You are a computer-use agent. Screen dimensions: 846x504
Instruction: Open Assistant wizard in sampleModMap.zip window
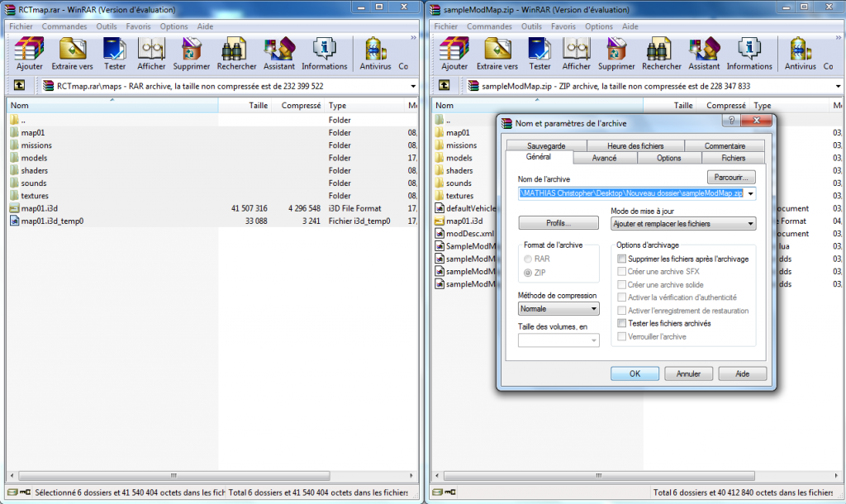[x=704, y=54]
